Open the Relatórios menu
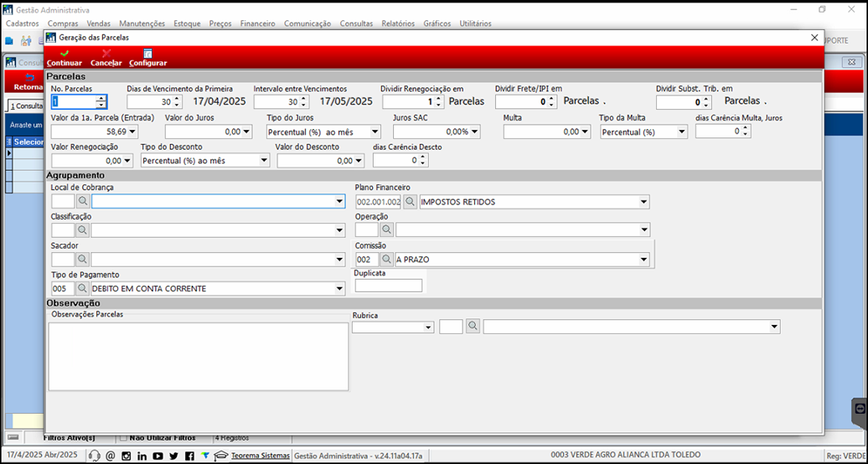 [x=398, y=23]
